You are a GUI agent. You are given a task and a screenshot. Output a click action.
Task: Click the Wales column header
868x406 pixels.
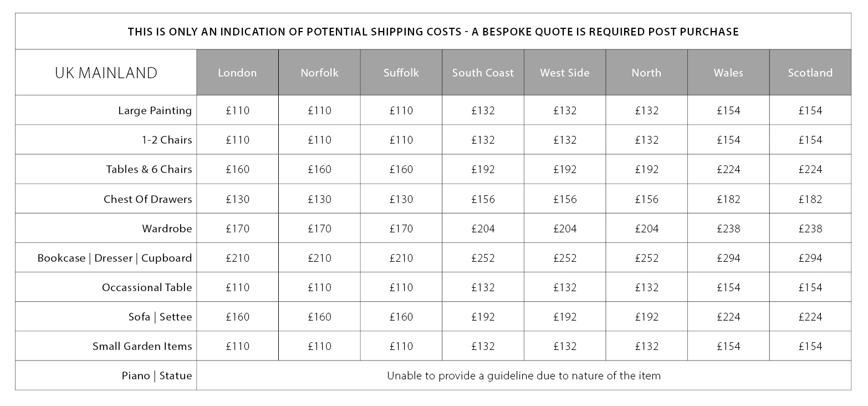(728, 73)
